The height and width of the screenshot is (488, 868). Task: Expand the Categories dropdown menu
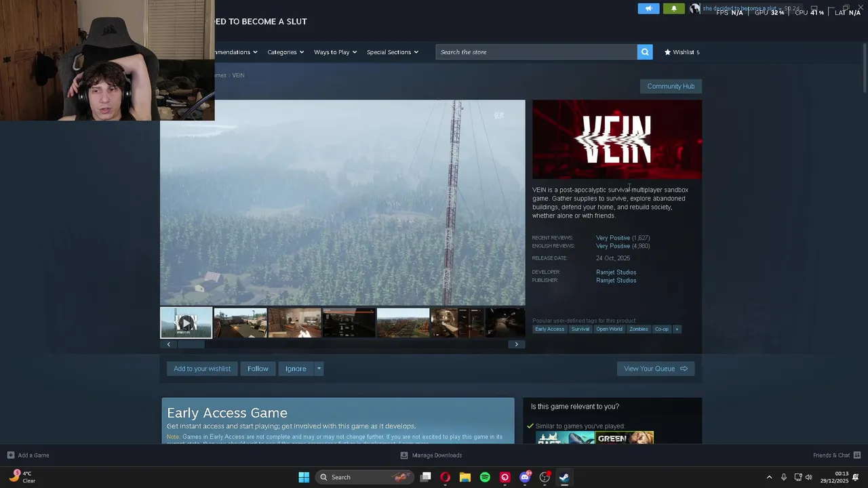(285, 52)
